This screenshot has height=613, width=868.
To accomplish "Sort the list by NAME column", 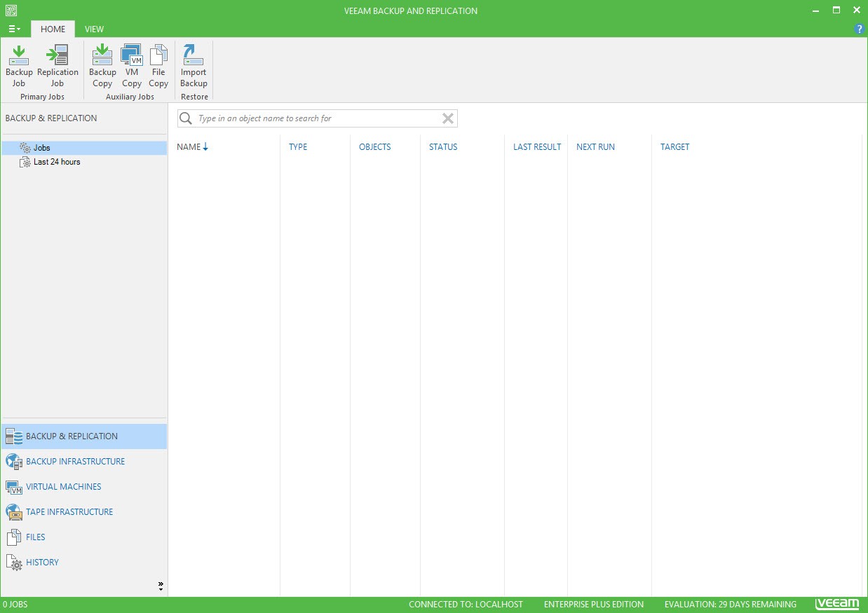I will click(189, 147).
